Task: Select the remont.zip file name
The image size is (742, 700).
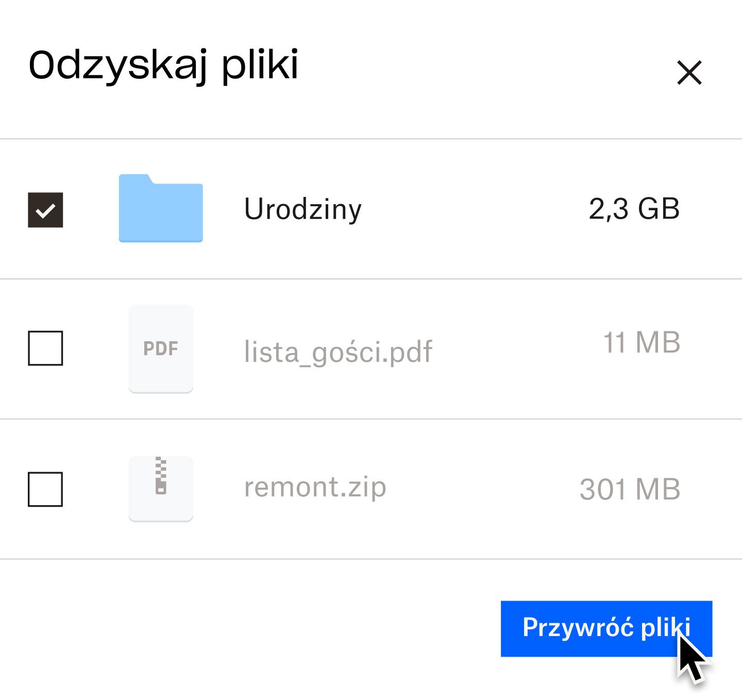Action: pos(315,487)
